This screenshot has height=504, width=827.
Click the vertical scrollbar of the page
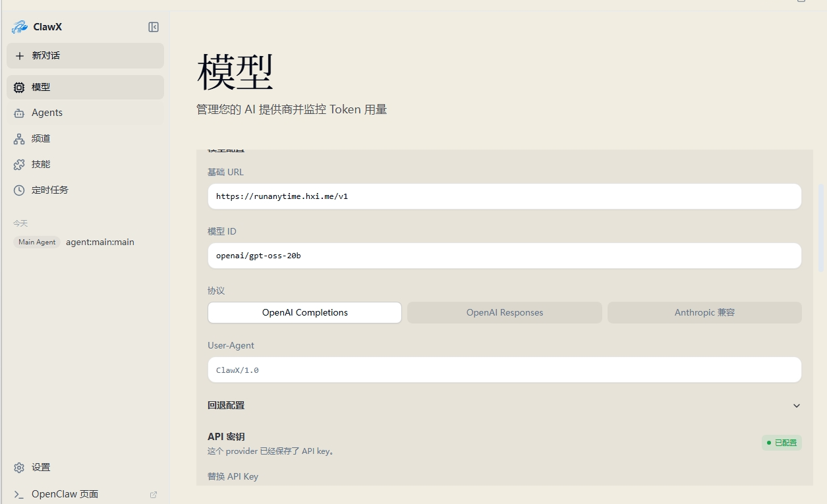(820, 227)
